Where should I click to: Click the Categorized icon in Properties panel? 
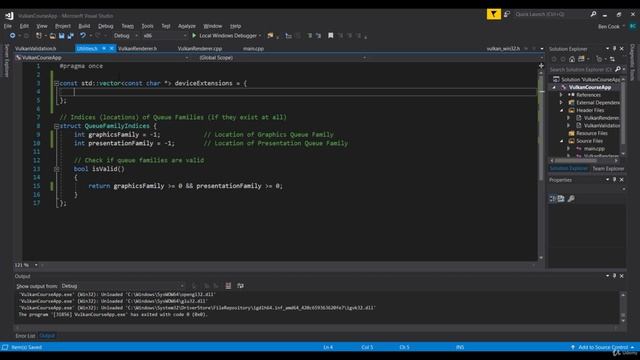(552, 198)
